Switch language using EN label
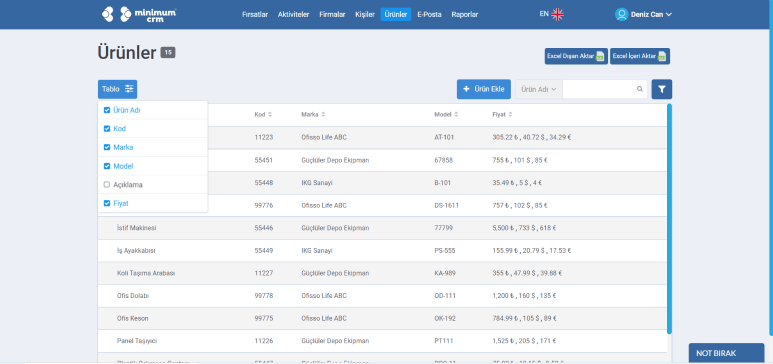Screen dimensions: 773x364 [544, 14]
